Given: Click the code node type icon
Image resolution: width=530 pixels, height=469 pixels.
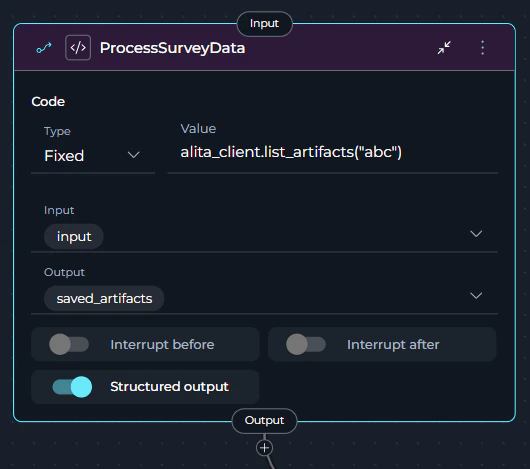Looking at the screenshot, I should [78, 48].
